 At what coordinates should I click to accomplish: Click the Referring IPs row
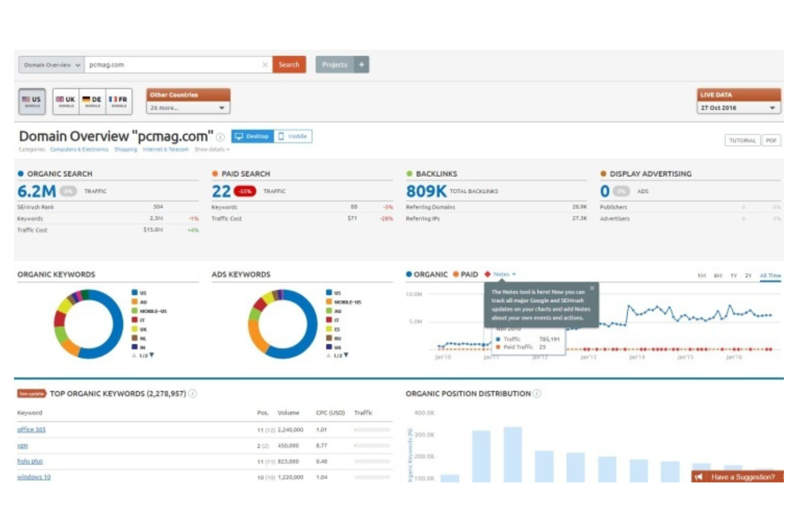pos(496,218)
